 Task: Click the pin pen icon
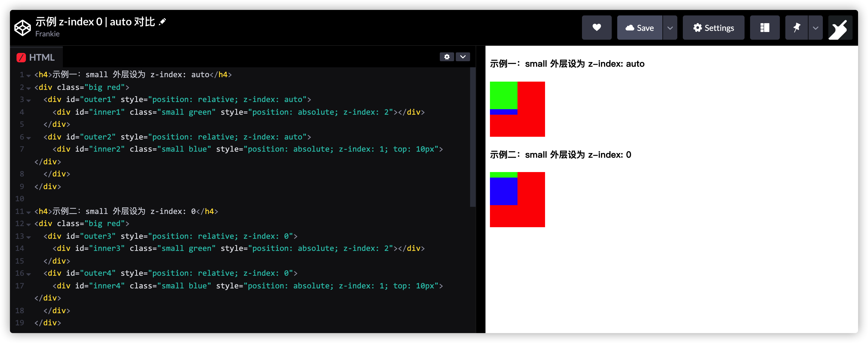click(x=797, y=28)
